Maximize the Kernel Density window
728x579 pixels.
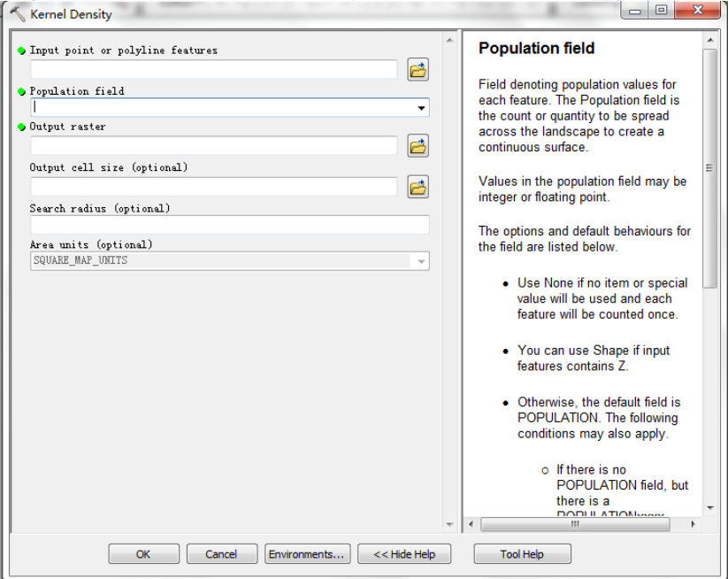pos(659,12)
